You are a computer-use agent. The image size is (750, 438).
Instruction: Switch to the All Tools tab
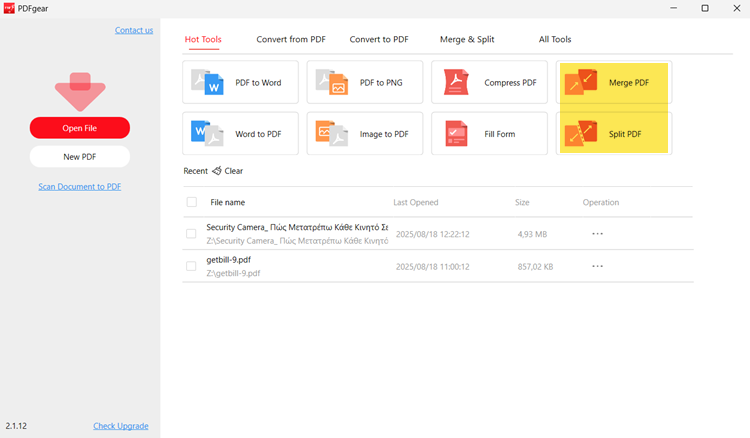pos(555,39)
